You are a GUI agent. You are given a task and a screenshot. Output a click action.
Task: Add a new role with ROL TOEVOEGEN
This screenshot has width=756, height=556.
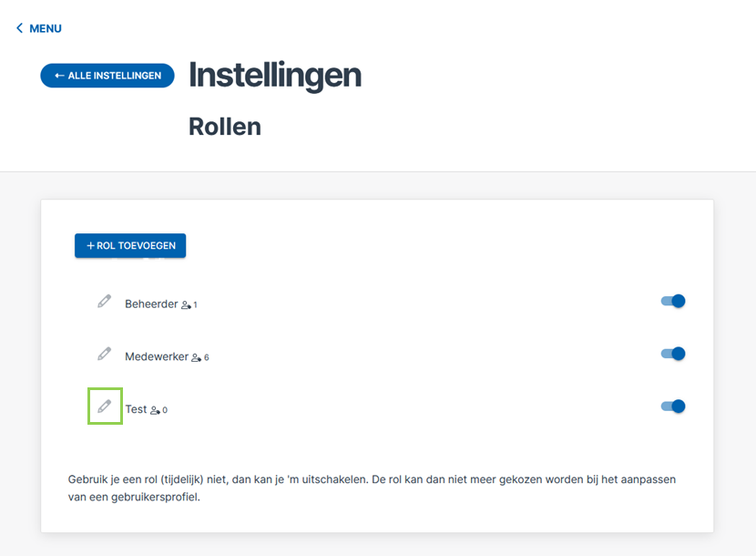[x=130, y=246]
